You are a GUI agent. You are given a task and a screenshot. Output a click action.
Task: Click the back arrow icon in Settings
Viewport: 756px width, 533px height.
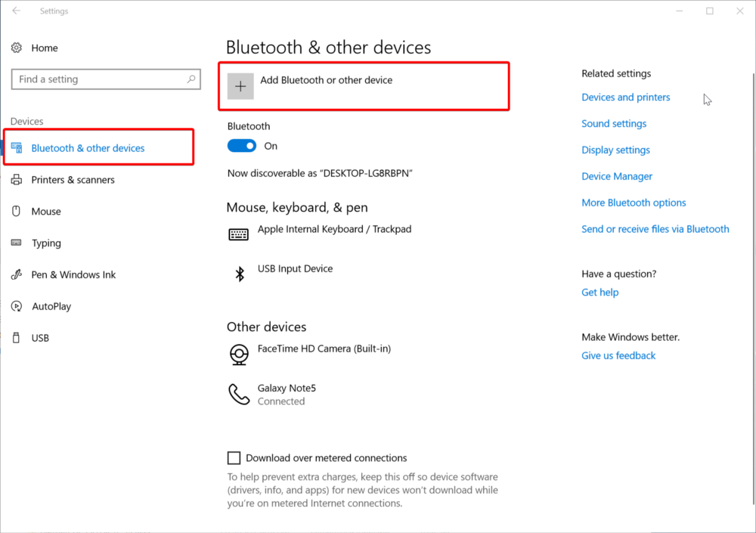(17, 11)
